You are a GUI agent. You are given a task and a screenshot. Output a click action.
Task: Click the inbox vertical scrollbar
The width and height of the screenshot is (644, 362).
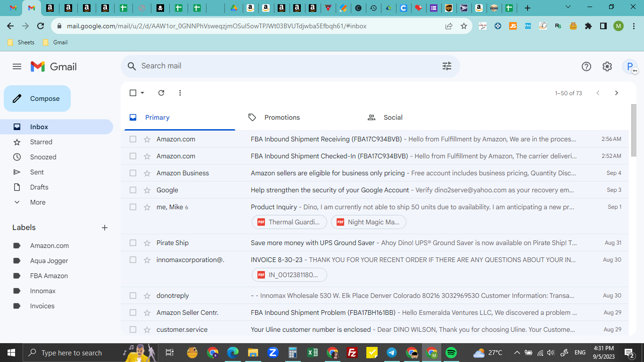634,131
